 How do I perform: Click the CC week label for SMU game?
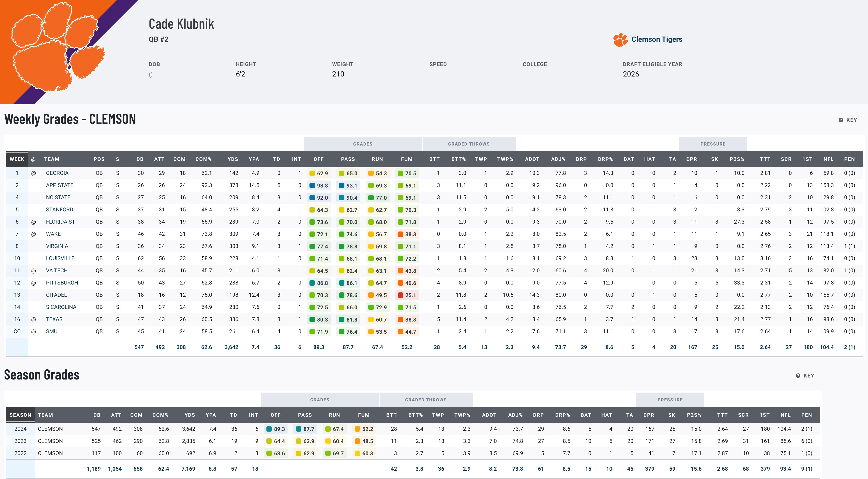[x=17, y=331]
